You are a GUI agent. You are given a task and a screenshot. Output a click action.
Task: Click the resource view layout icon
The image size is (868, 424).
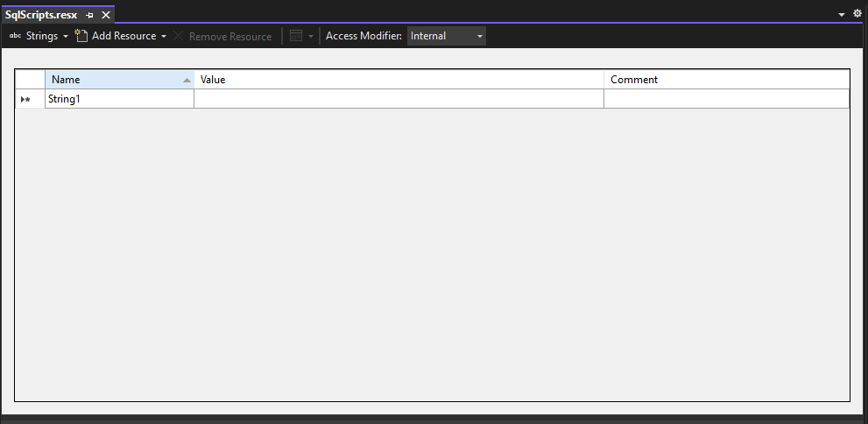(296, 36)
